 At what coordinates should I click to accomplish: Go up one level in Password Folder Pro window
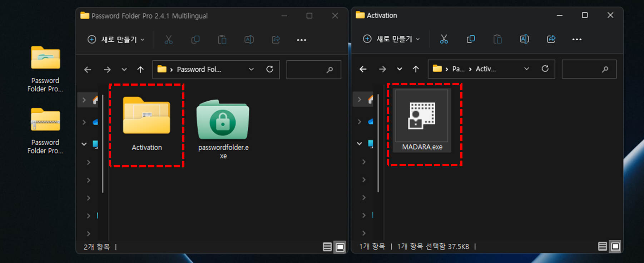point(140,70)
